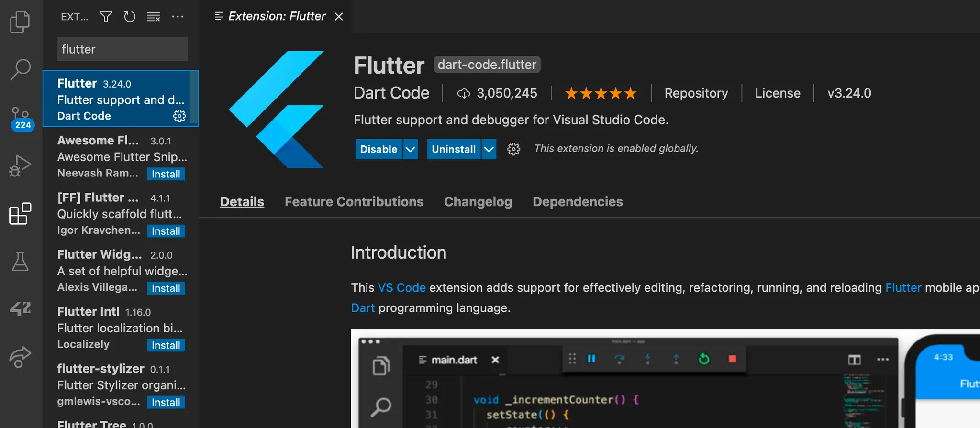Screen dimensions: 980x428
Task: Open the Search view in activity bar
Action: tap(20, 70)
